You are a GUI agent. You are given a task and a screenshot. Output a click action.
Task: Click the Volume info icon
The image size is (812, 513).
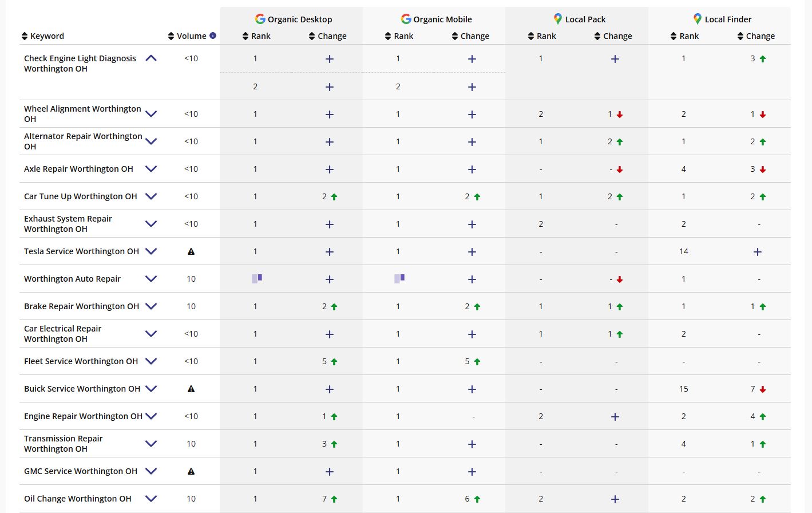(x=213, y=35)
